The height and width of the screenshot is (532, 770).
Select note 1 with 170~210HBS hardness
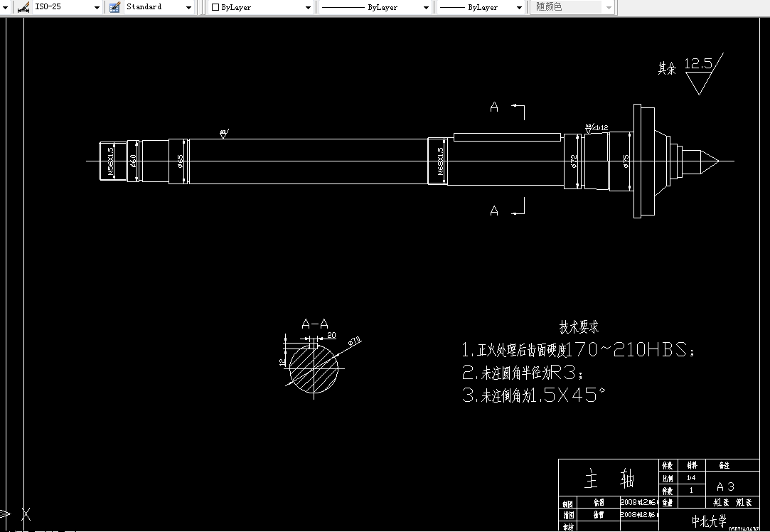pos(579,349)
